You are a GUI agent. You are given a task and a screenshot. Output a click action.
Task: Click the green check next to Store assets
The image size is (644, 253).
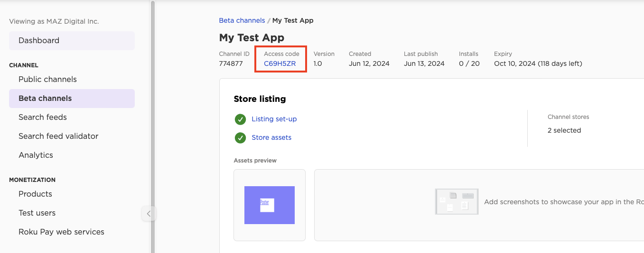pyautogui.click(x=241, y=137)
